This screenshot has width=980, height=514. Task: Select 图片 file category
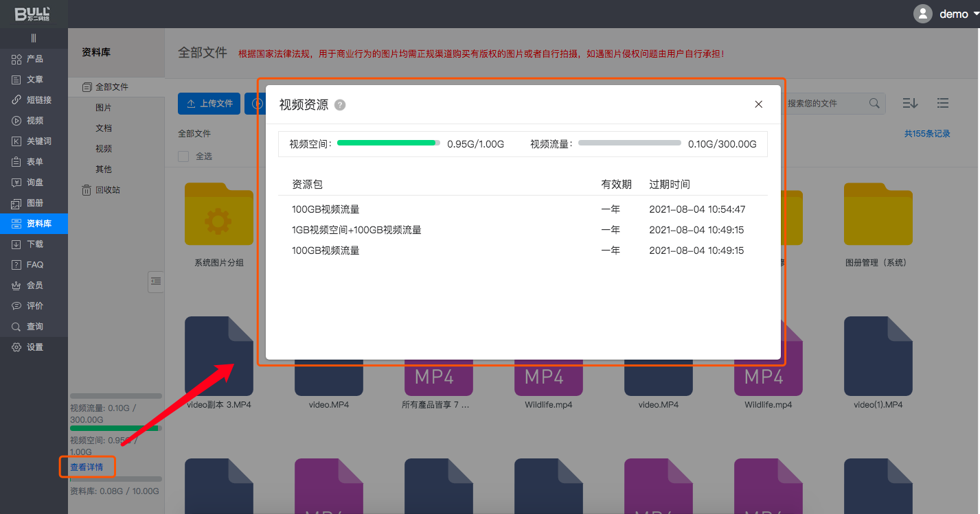coord(103,108)
